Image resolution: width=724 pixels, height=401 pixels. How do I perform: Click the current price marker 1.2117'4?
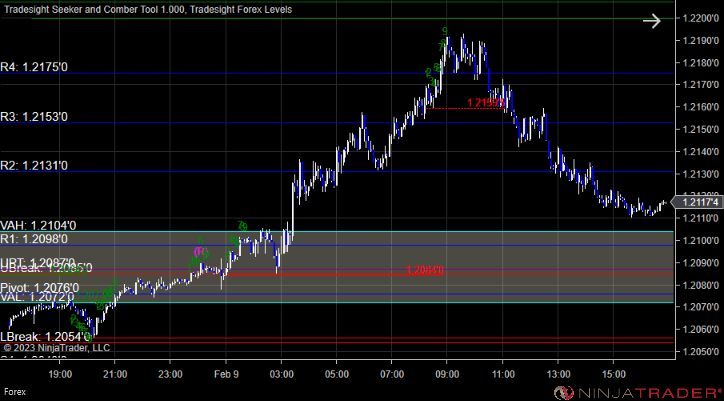coord(695,202)
